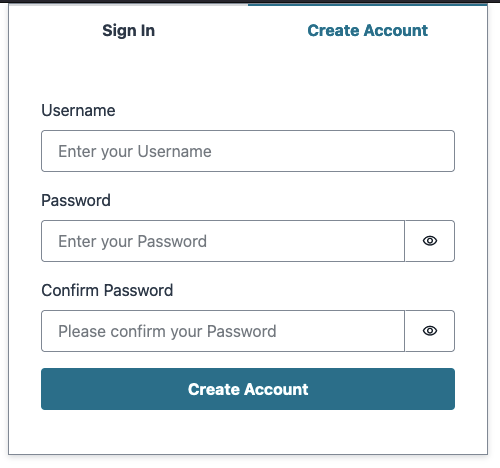Place cursor in Confirm Password text box
Image resolution: width=500 pixels, height=468 pixels.
223,331
